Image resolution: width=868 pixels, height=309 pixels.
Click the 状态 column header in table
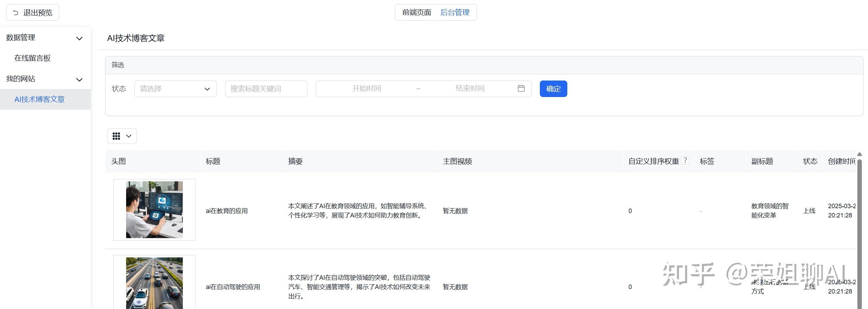(x=810, y=161)
